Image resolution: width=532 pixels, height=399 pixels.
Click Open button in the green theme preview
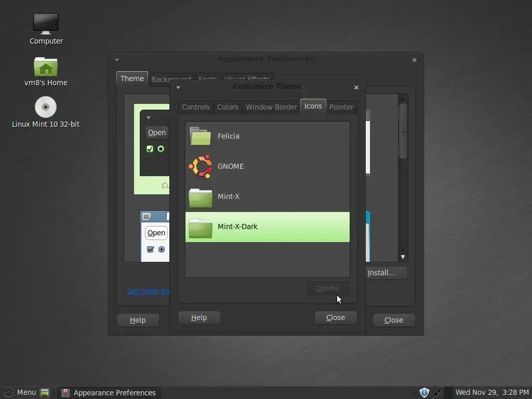[x=157, y=132]
